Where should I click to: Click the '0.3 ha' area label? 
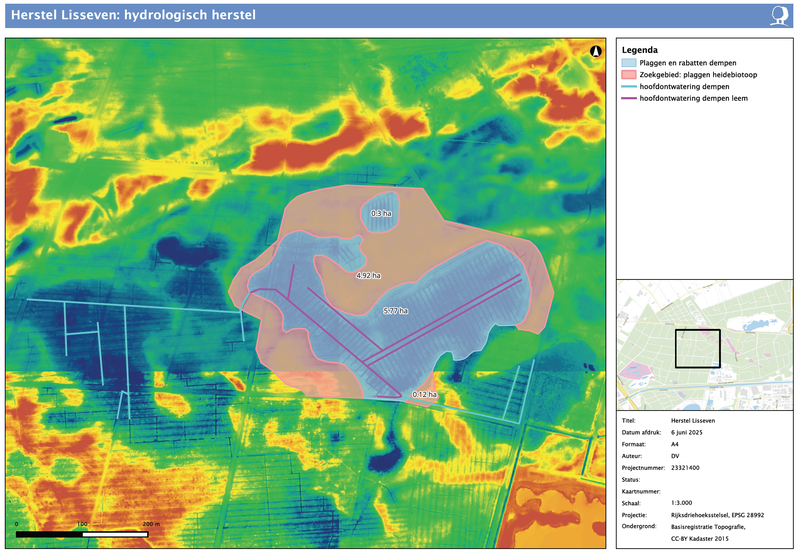click(381, 214)
